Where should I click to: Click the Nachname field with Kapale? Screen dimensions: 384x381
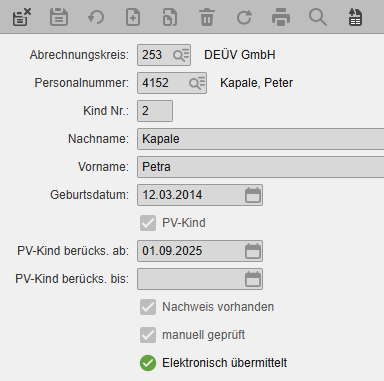(x=260, y=139)
